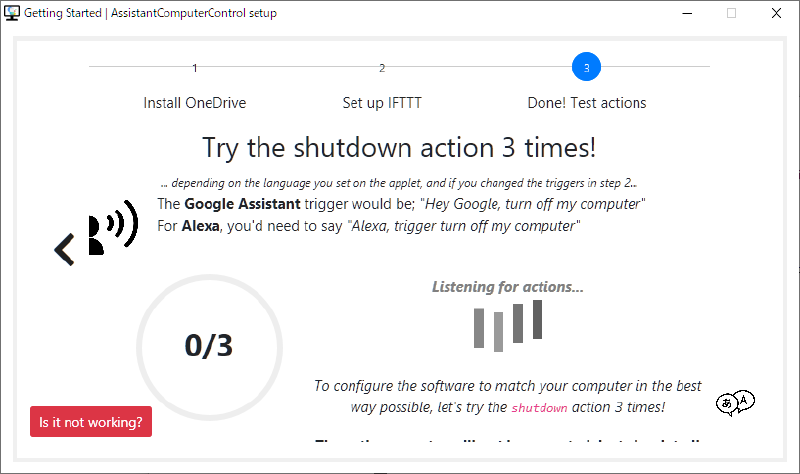The width and height of the screenshot is (800, 474).
Task: Select the Done! Test actions step
Action: [586, 103]
